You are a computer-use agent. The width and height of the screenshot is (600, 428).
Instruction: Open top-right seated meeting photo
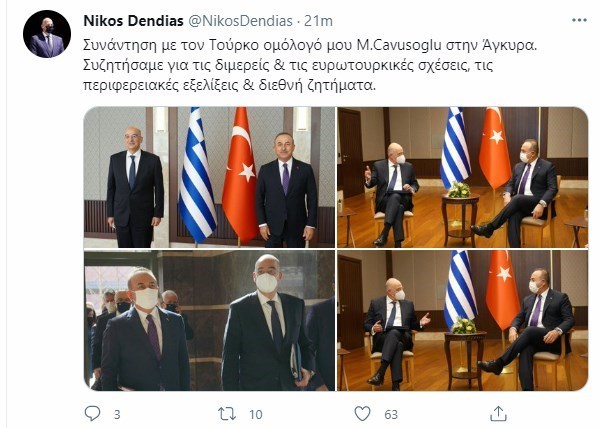(x=462, y=177)
